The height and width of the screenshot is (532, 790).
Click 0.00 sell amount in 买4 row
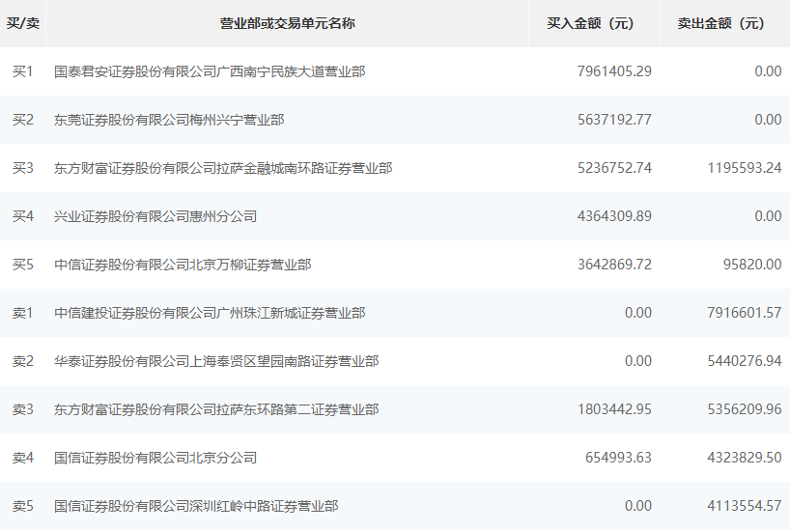click(x=768, y=216)
